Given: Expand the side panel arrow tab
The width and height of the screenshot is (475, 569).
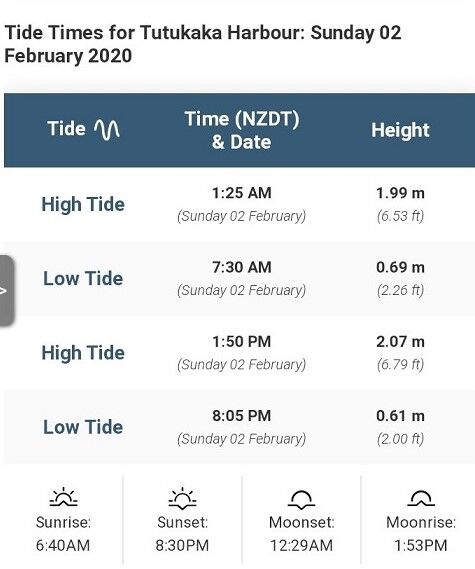Looking at the screenshot, I should click(x=7, y=290).
